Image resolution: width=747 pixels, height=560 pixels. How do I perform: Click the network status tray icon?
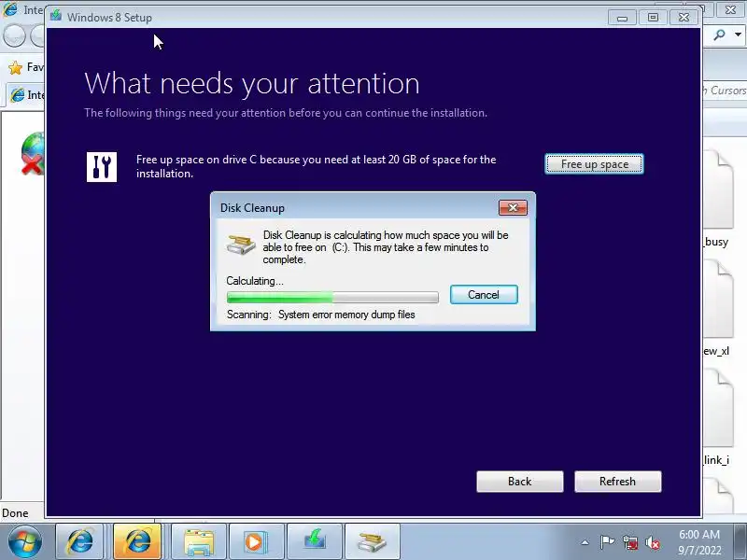[x=629, y=542]
